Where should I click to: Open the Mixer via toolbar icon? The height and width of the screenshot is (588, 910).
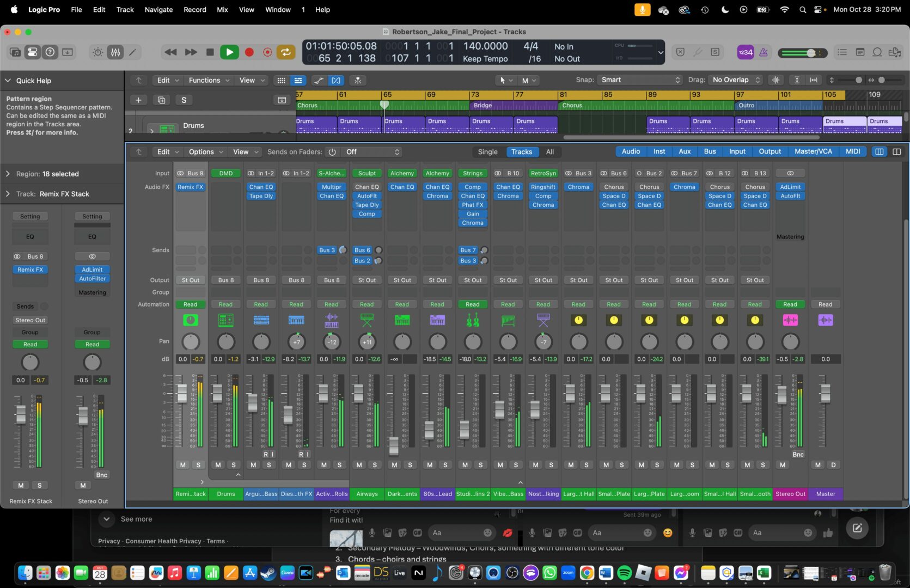[115, 52]
